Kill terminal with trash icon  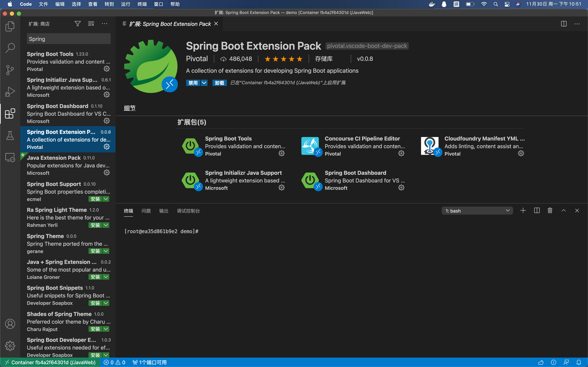click(550, 210)
